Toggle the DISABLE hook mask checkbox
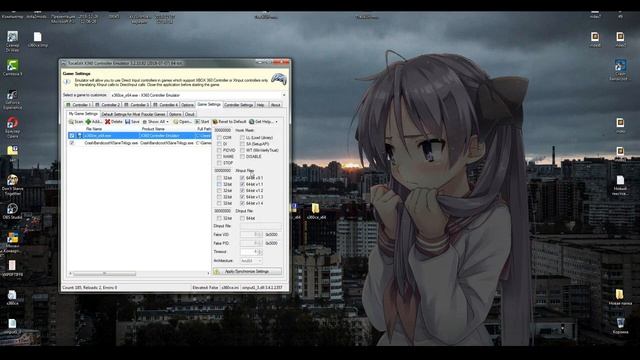The height and width of the screenshot is (360, 640). pyautogui.click(x=242, y=157)
